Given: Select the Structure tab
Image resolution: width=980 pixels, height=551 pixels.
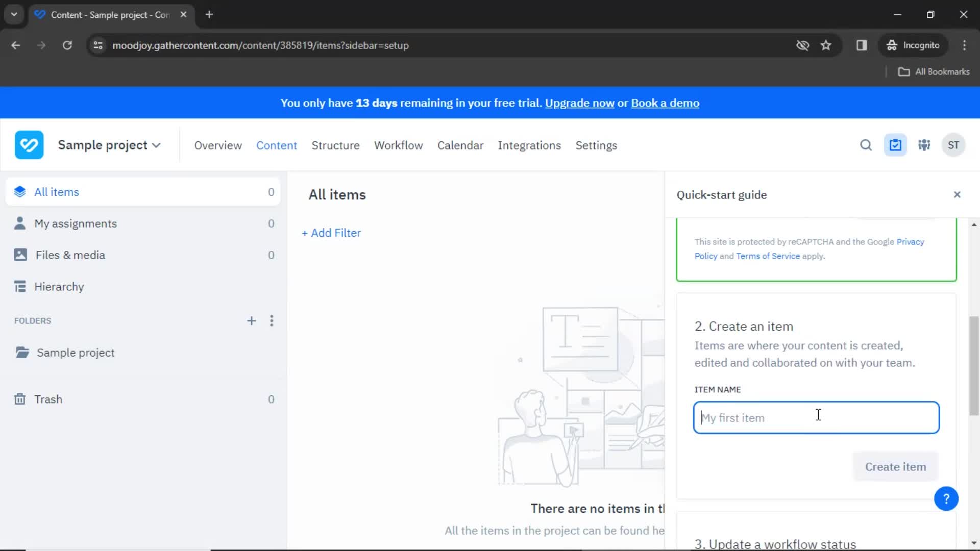Looking at the screenshot, I should click(335, 145).
